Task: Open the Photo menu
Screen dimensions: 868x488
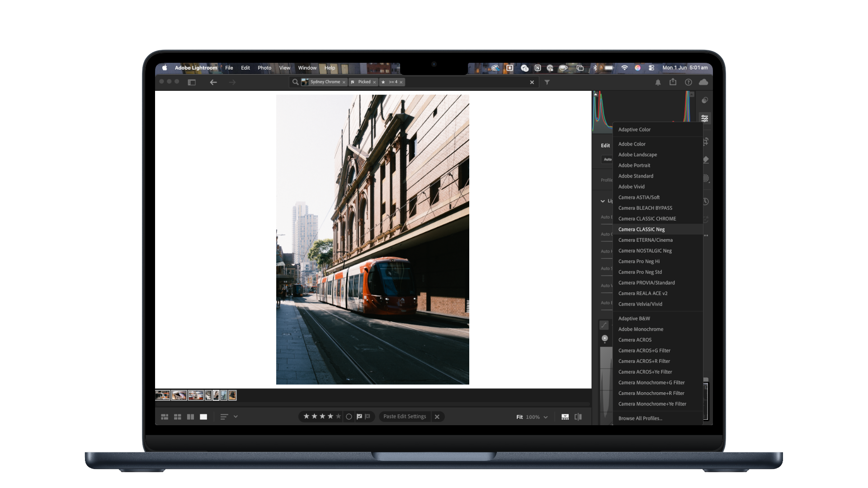Action: click(264, 68)
